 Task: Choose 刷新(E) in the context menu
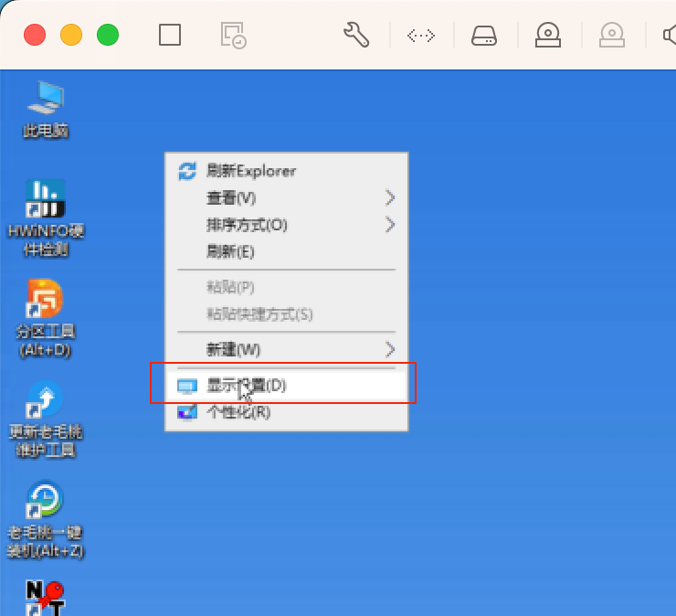coord(287,251)
